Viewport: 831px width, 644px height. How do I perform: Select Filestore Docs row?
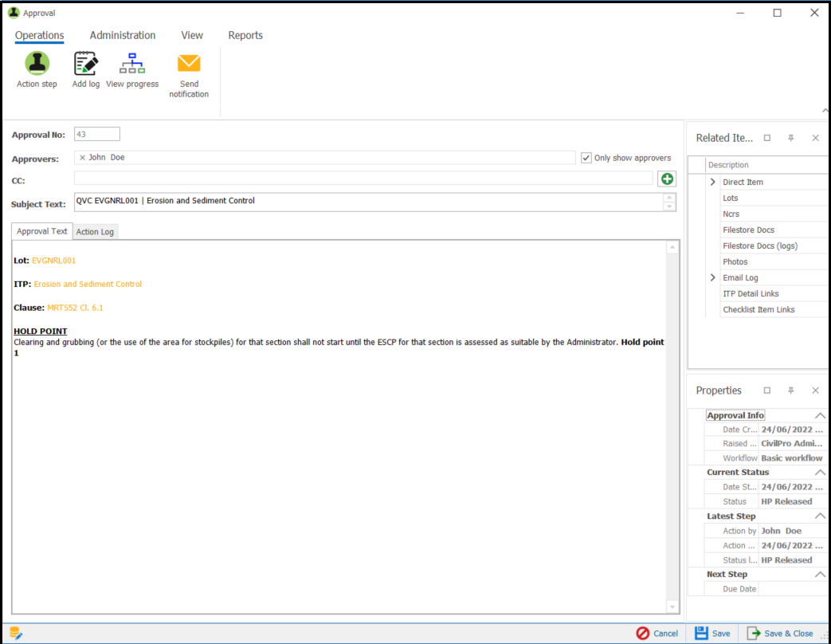pos(774,230)
